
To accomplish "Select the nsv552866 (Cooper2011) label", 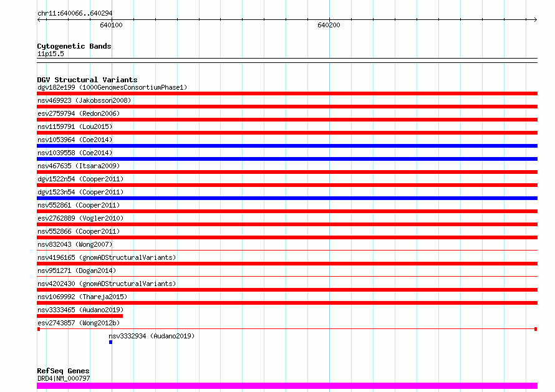I will (x=79, y=231).
